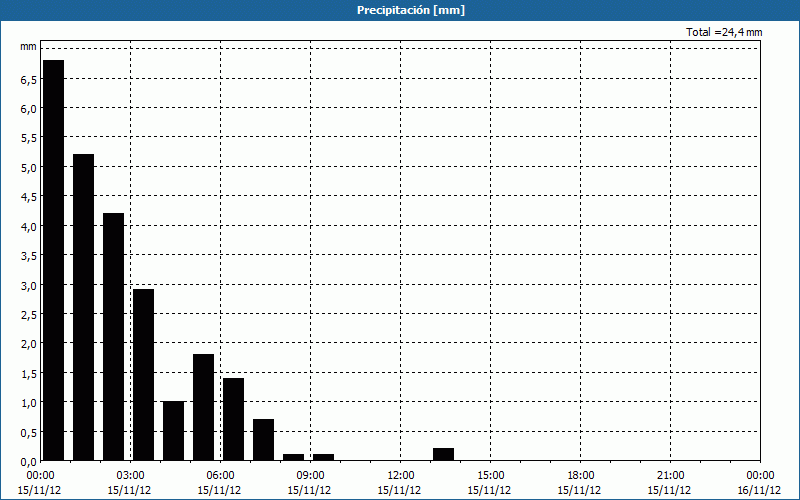This screenshot has width=800, height=500.
Task: Select the 0,5 y-axis value
Action: 29,432
